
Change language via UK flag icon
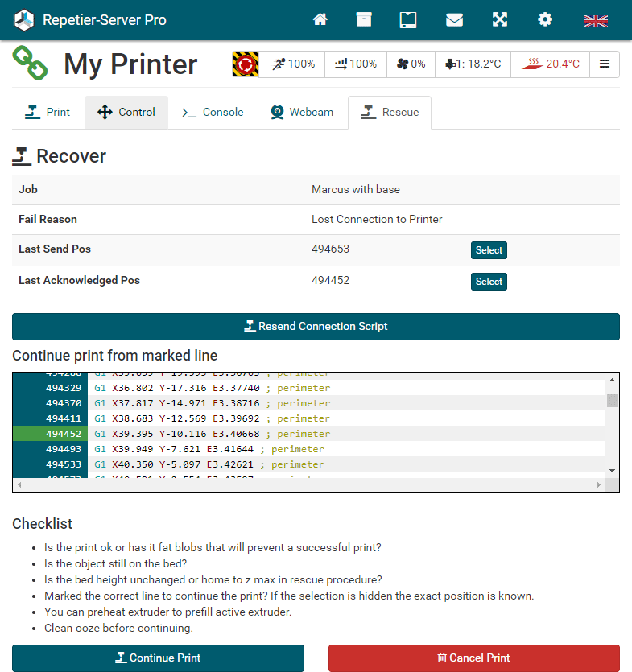tap(595, 21)
